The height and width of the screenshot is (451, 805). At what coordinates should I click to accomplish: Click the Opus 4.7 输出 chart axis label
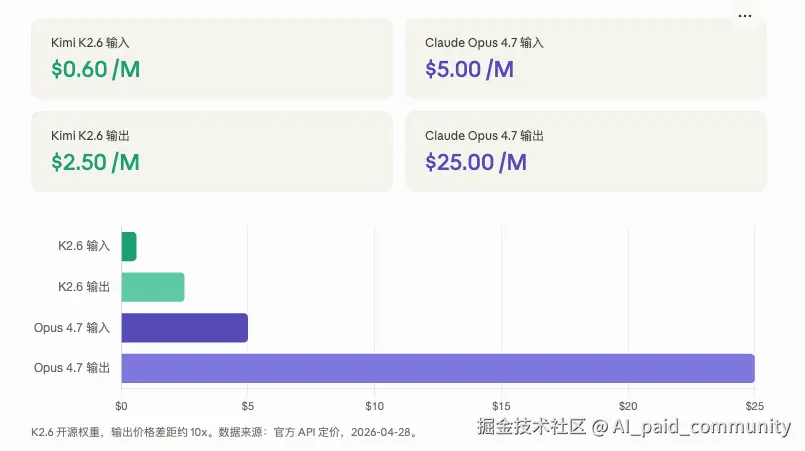click(x=72, y=368)
